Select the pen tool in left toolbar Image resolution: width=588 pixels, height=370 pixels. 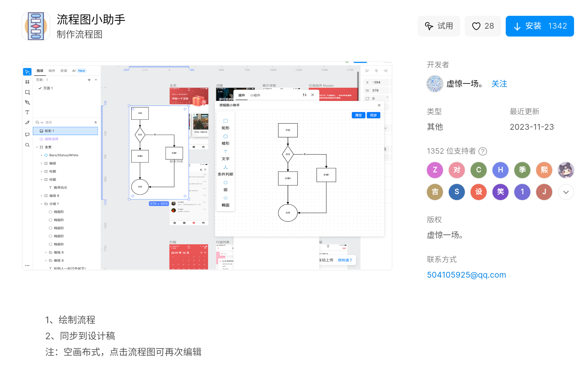(x=27, y=102)
